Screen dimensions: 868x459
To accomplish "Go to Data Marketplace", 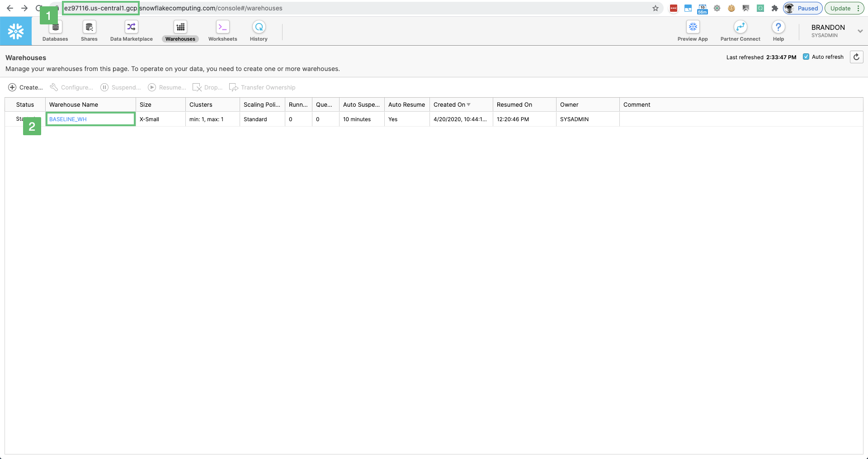I will (x=131, y=31).
